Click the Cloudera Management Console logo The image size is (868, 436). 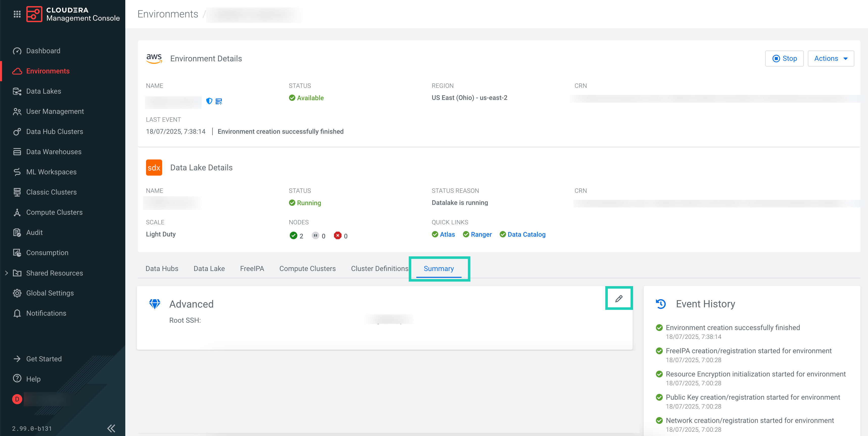click(34, 14)
